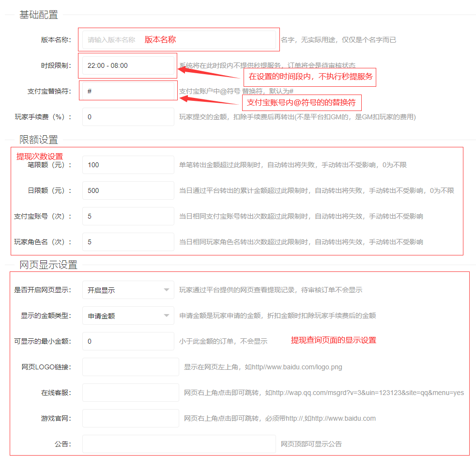Image resolution: width=476 pixels, height=459 pixels.
Task: Click the 基础配置 section heading
Action: 39,15
